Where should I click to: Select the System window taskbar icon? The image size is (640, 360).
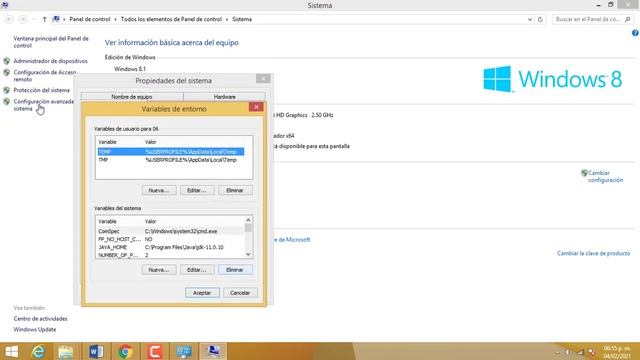coord(213,351)
